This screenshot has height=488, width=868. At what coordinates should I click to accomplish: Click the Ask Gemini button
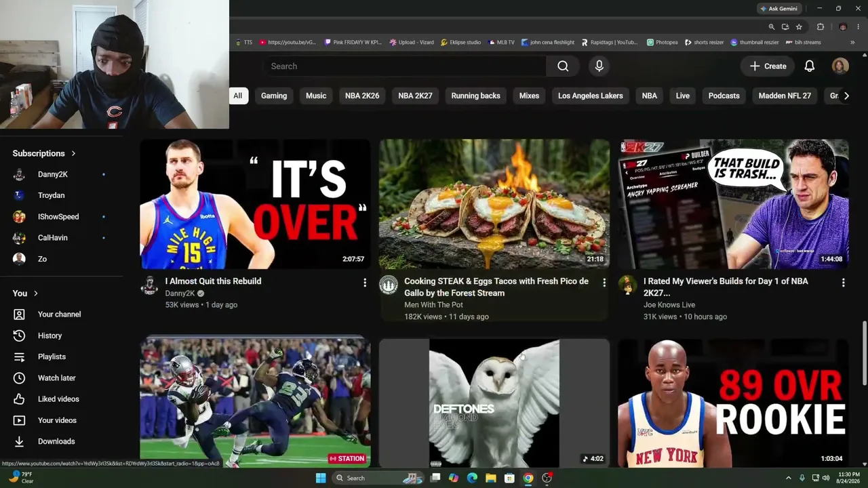click(x=780, y=9)
